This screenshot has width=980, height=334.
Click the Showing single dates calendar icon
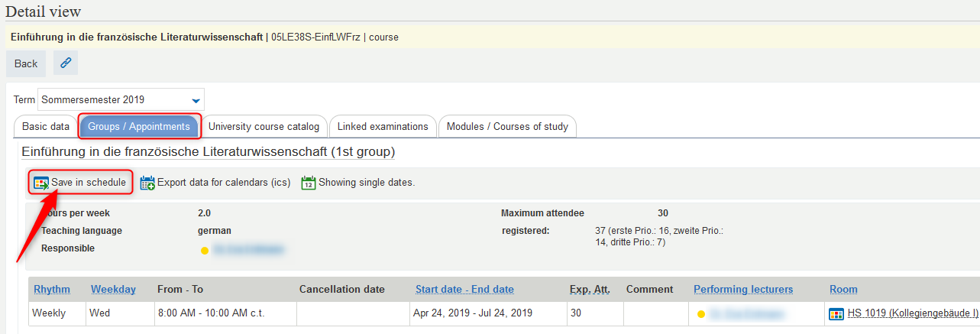tap(309, 183)
